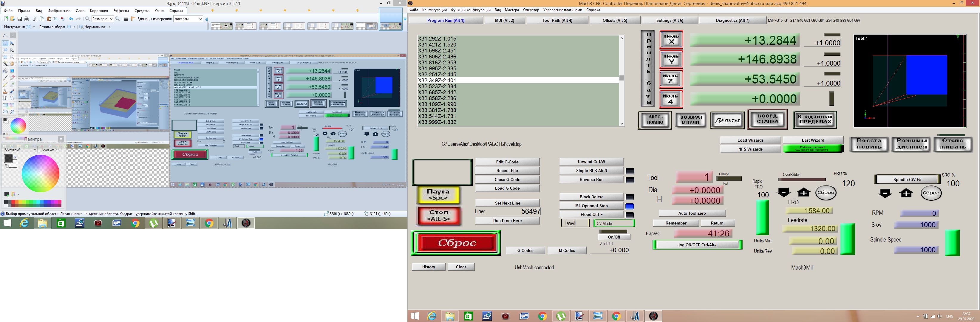Toggle pixel grid icon in Paint.NET
The image size is (980, 322).
pos(126,19)
